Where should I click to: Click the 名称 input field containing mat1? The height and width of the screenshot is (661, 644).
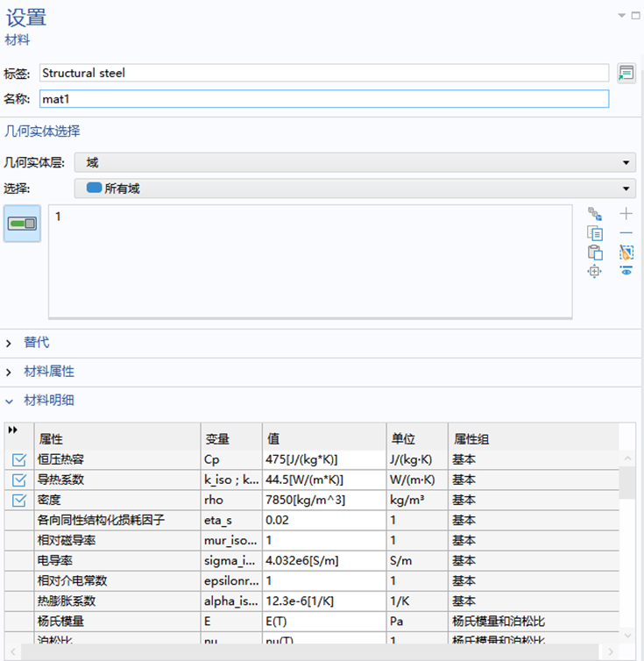pos(324,99)
